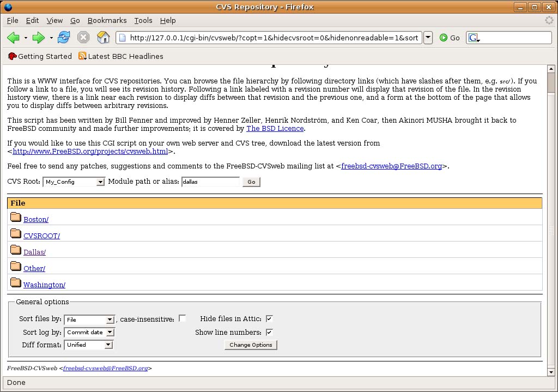Image resolution: width=558 pixels, height=392 pixels.
Task: Open the Edit menu
Action: 32,20
